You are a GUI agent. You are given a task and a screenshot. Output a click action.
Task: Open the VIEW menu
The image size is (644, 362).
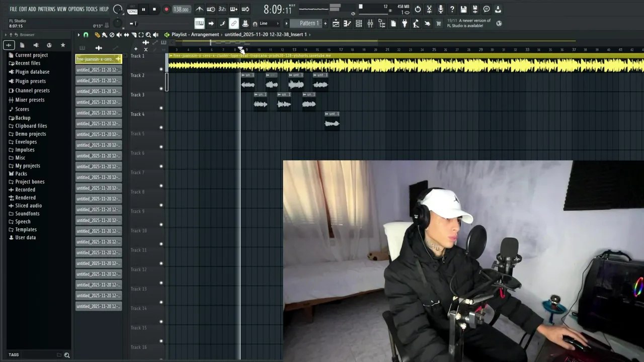pyautogui.click(x=61, y=9)
